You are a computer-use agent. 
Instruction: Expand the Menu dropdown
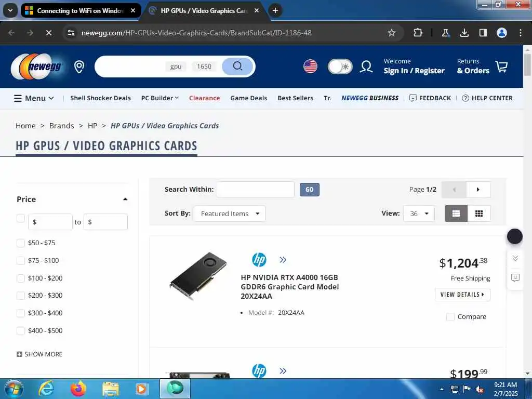[34, 98]
